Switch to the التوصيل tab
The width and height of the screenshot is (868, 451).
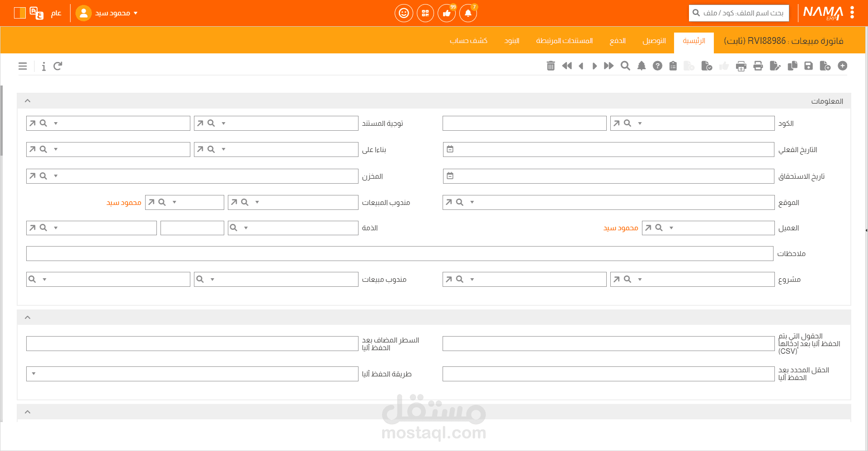pos(654,41)
